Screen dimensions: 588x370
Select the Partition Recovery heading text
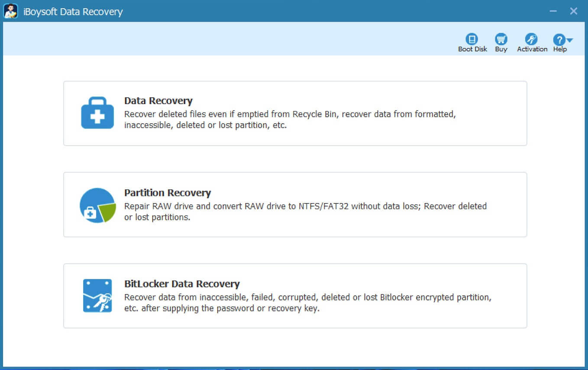pos(168,192)
